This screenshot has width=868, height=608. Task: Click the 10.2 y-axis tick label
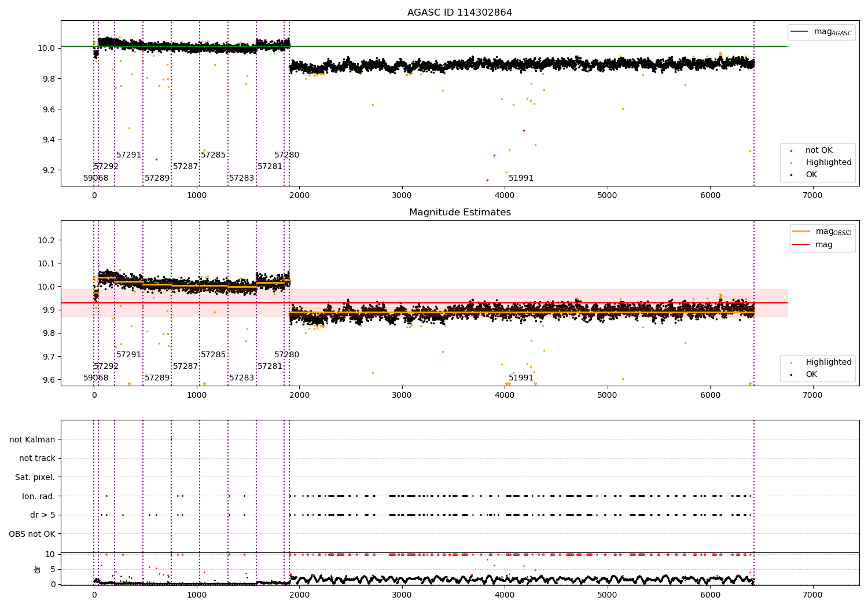tap(46, 240)
